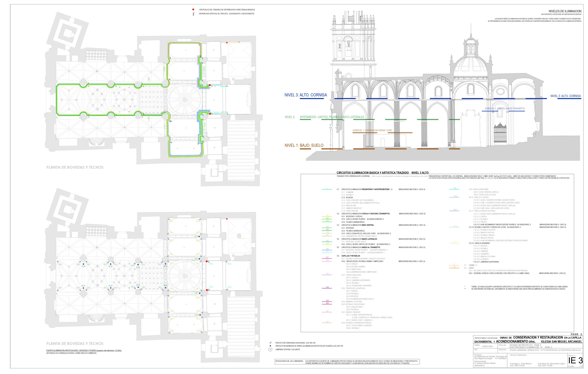This screenshot has width=588, height=374.
Task: Click 'C4.2. SUELO, DESDE CAPITEL DE PILARES' entry
Action: point(358,244)
